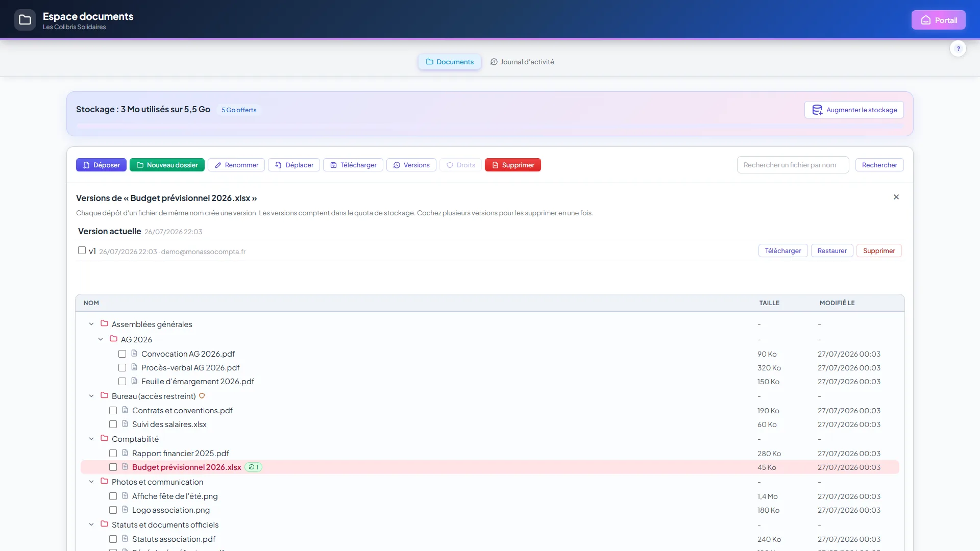This screenshot has height=551, width=980.
Task: Click the shield icon next to Bureau folder
Action: [202, 396]
